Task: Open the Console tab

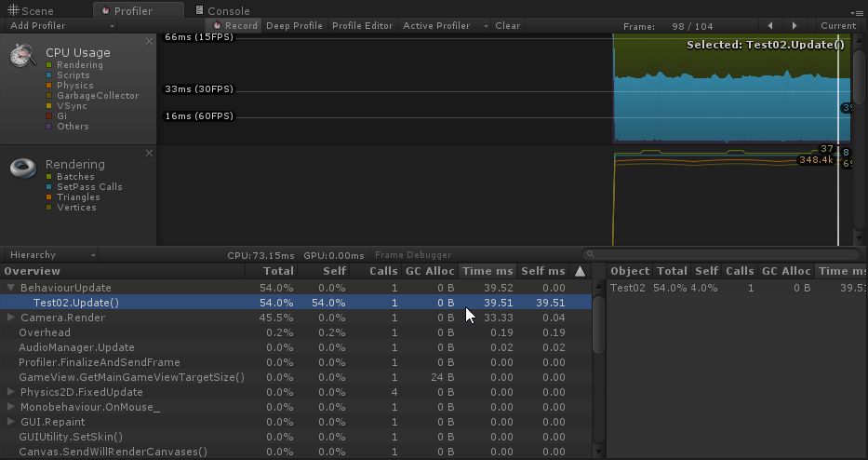Action: tap(222, 10)
